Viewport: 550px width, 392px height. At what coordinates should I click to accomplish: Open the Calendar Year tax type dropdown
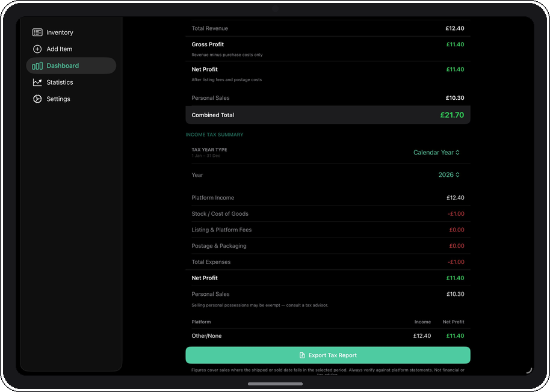pos(436,152)
